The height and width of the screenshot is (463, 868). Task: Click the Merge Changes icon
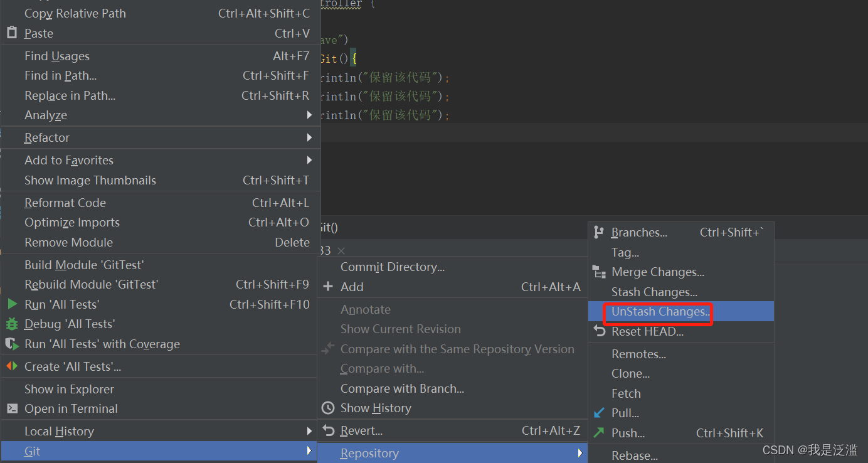(x=599, y=272)
